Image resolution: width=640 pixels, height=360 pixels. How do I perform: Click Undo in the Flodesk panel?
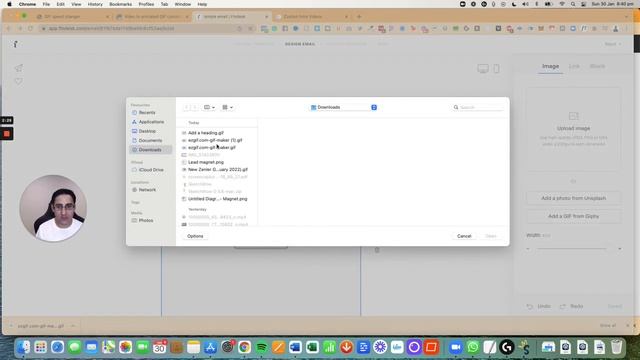pyautogui.click(x=538, y=307)
